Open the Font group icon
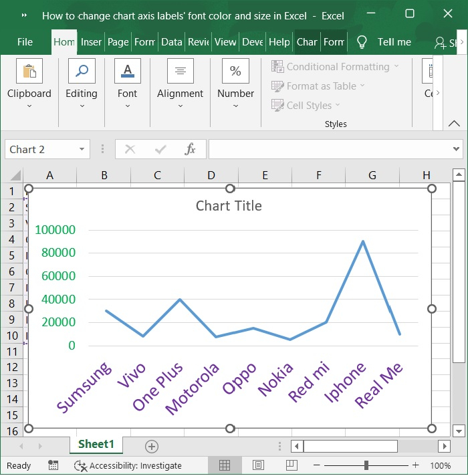Screen dimensions: 468x476 tap(128, 71)
